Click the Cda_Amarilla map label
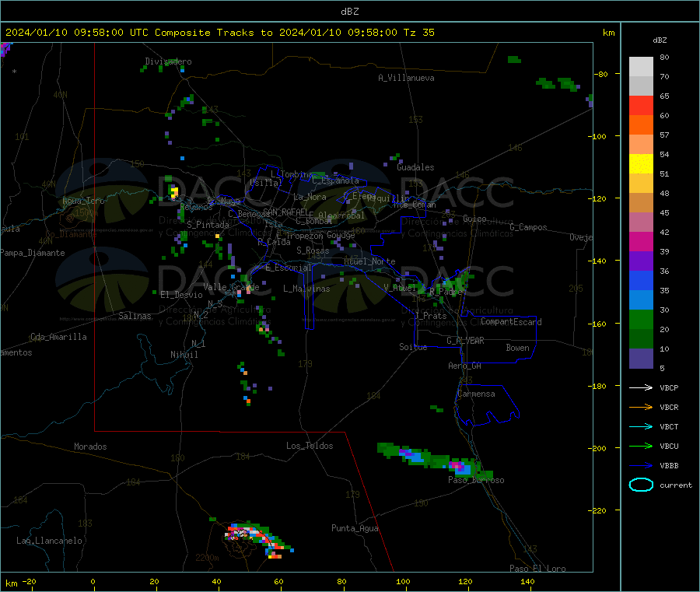The width and height of the screenshot is (700, 592). coord(58,337)
